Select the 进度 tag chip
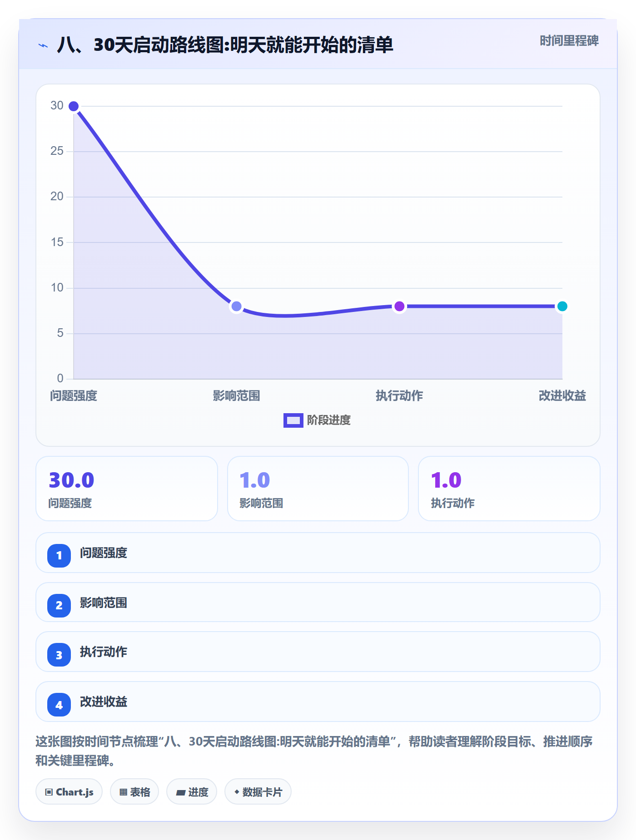636x840 pixels. tap(192, 792)
